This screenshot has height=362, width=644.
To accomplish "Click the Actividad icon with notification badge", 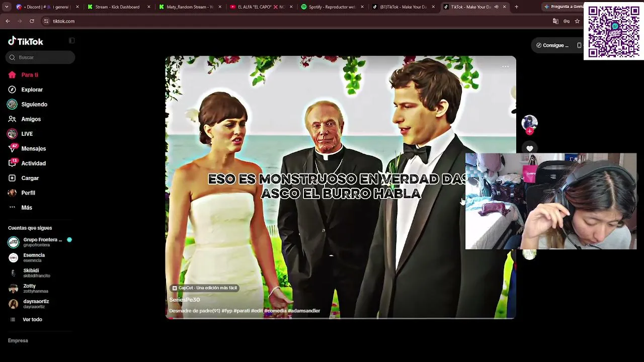I will (13, 163).
